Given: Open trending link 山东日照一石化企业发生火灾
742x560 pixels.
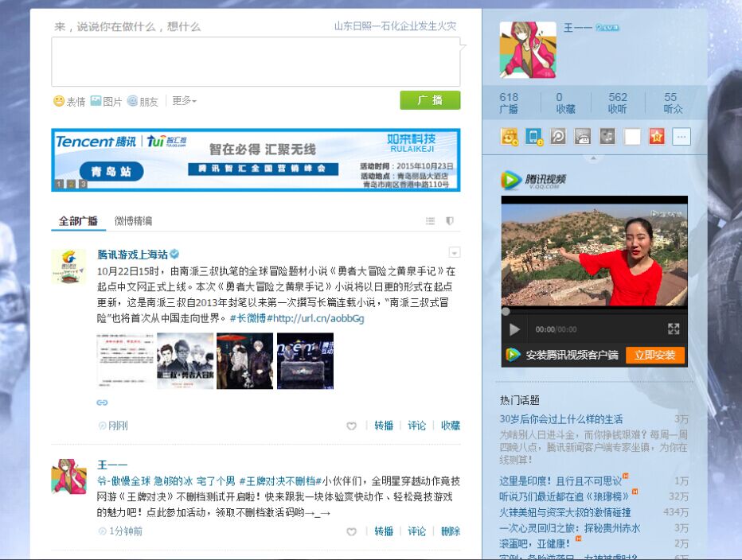Looking at the screenshot, I should coord(395,26).
